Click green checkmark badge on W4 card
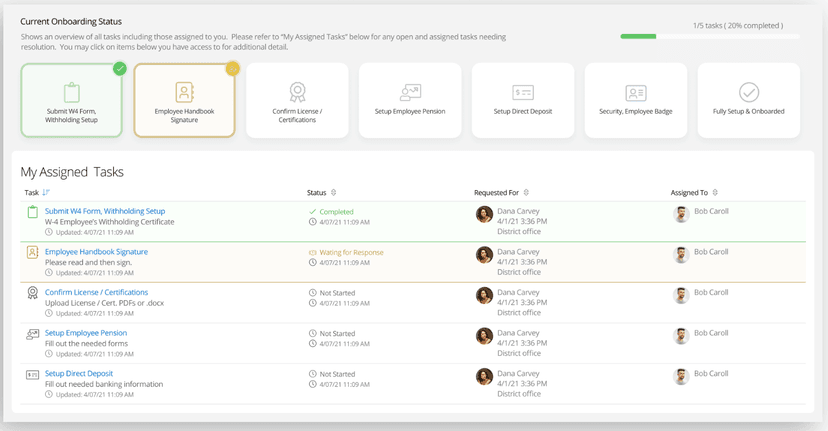The image size is (828, 431). [120, 69]
